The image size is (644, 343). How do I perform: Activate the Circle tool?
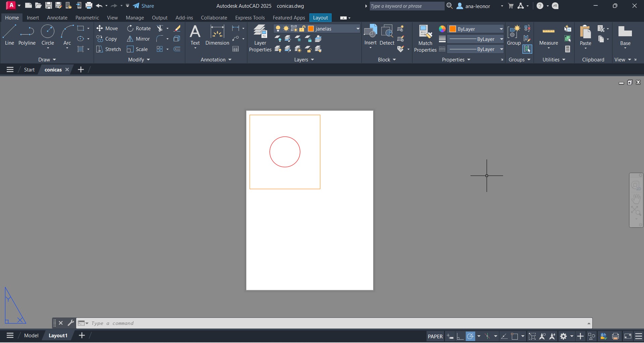tap(48, 35)
